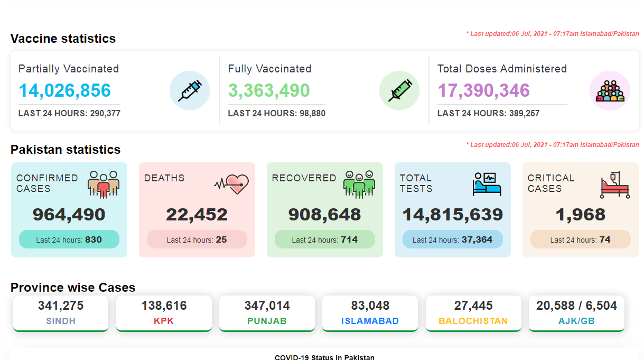This screenshot has width=644, height=360.
Task: Click the Balochistan province card
Action: coord(473,313)
